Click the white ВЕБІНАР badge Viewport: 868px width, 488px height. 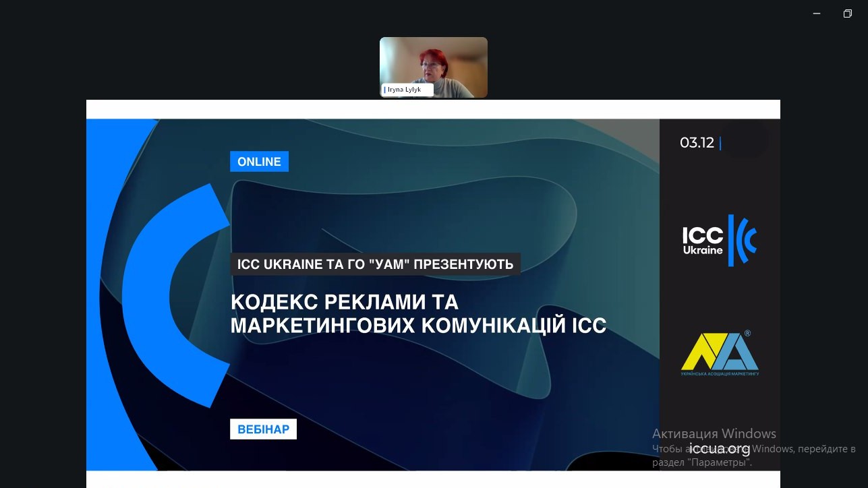263,429
